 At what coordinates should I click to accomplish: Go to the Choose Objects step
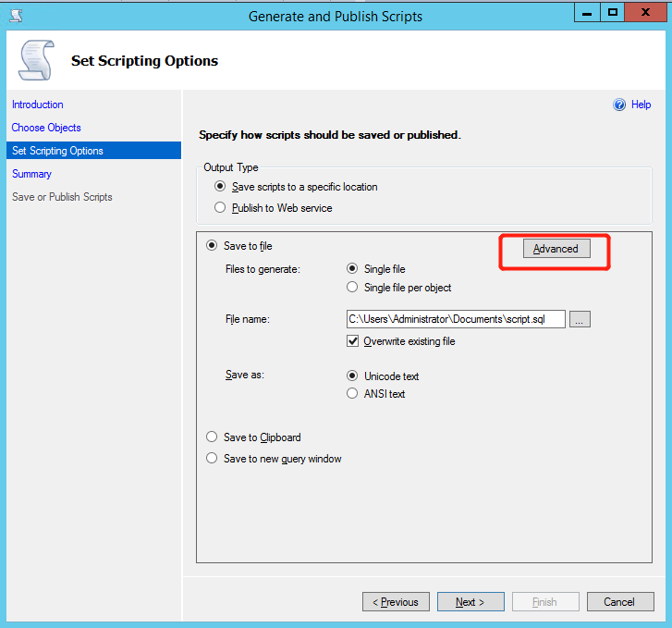[46, 128]
